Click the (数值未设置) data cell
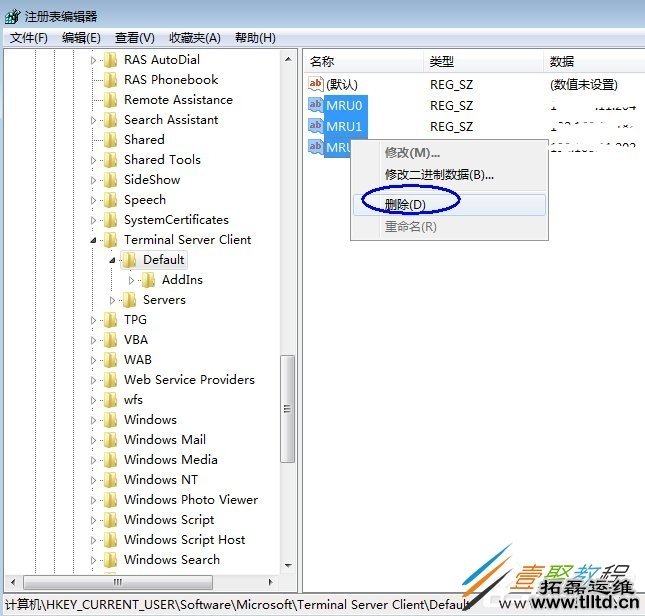The image size is (645, 616). (584, 85)
